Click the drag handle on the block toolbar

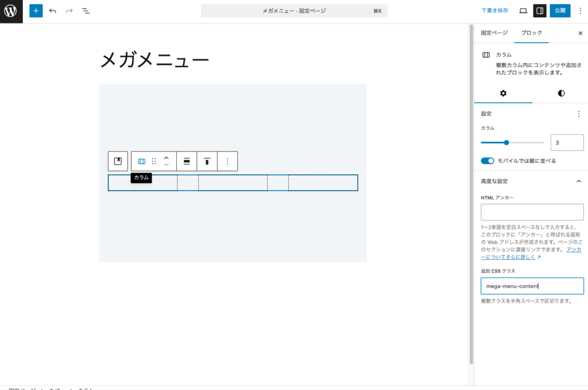[153, 161]
